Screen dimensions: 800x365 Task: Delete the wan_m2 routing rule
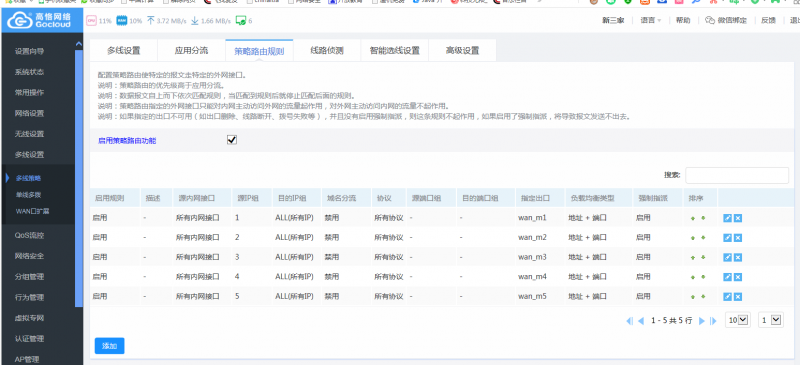pos(738,238)
